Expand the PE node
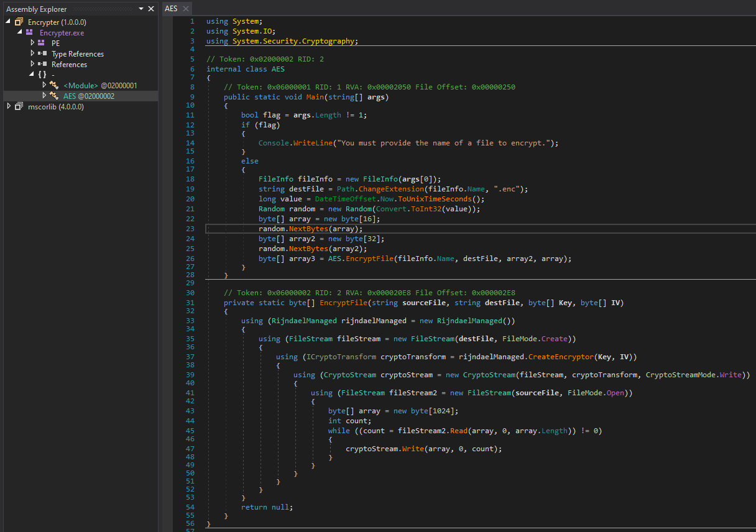The image size is (756, 532). coord(32,44)
